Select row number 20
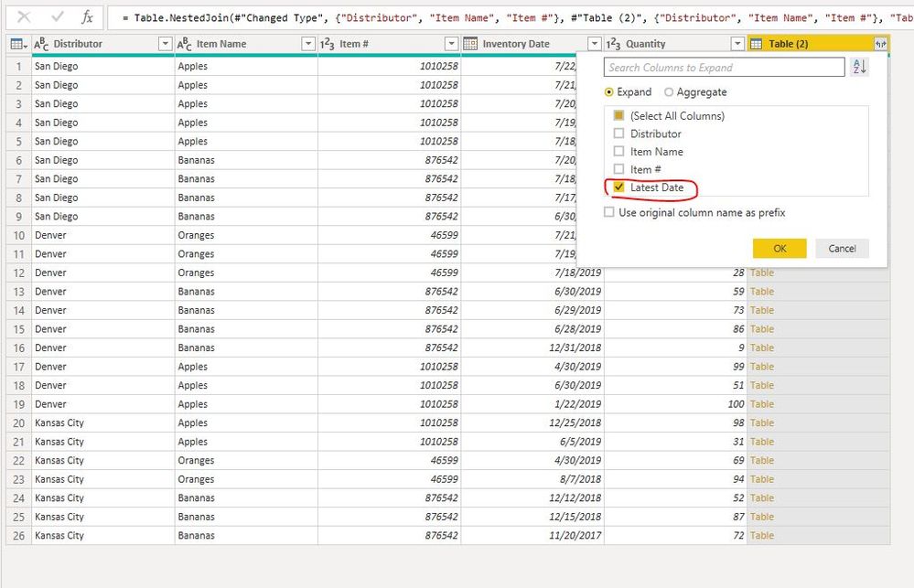This screenshot has height=588, width=914. click(18, 423)
